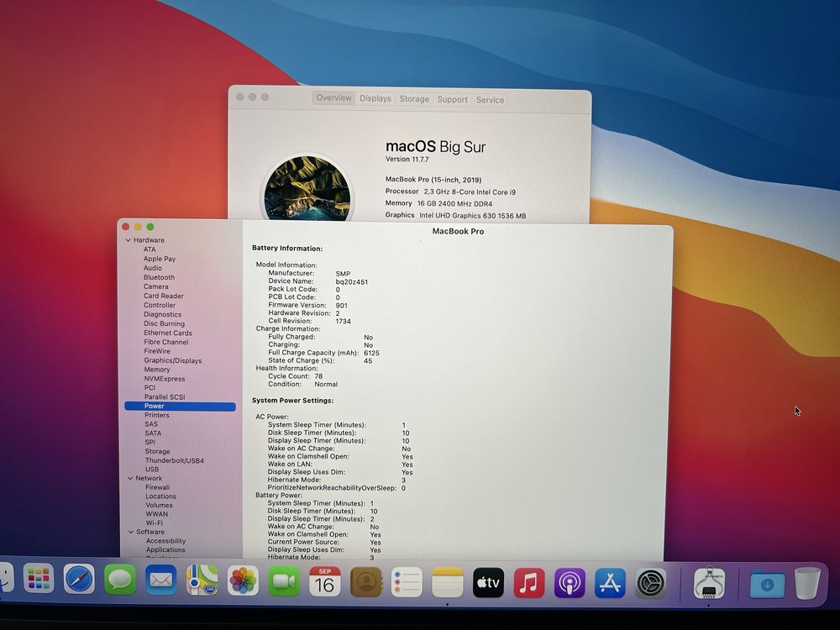Open Reminders app in dock
The image size is (840, 630).
(x=407, y=582)
